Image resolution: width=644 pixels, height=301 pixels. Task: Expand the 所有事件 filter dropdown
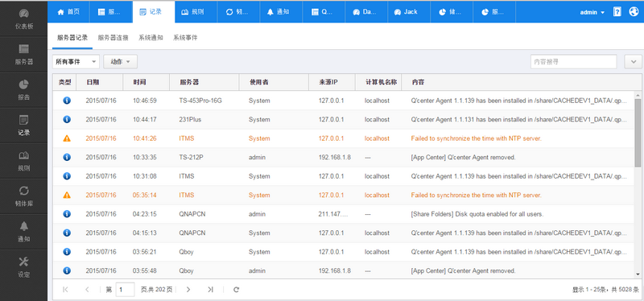click(x=76, y=62)
